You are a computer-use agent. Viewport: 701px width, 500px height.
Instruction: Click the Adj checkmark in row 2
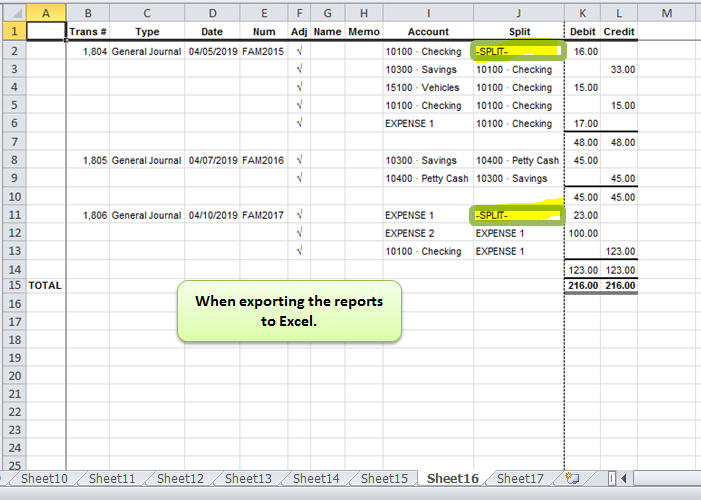(300, 51)
